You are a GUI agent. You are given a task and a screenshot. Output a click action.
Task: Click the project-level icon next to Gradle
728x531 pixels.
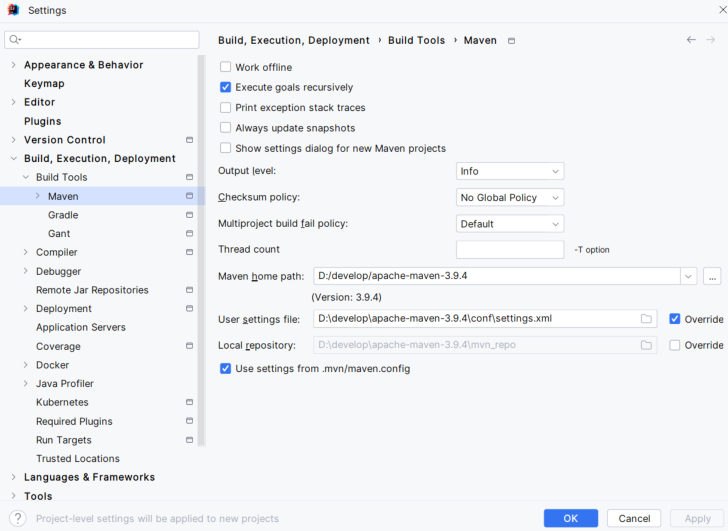coord(189,215)
